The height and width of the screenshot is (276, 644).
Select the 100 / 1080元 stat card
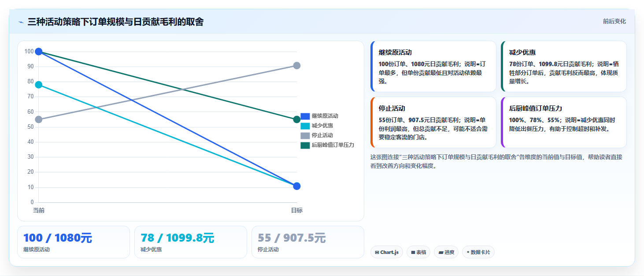(x=74, y=242)
